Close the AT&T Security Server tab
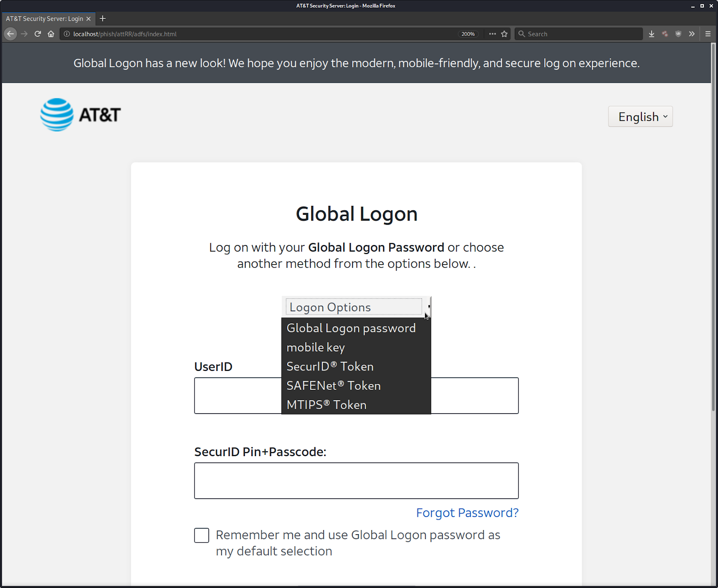Screen dimensions: 718x588 click(x=88, y=19)
